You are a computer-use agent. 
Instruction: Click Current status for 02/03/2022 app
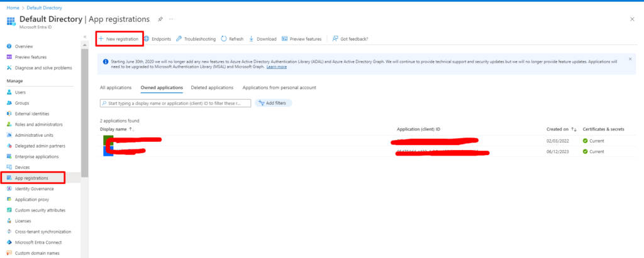click(x=594, y=141)
